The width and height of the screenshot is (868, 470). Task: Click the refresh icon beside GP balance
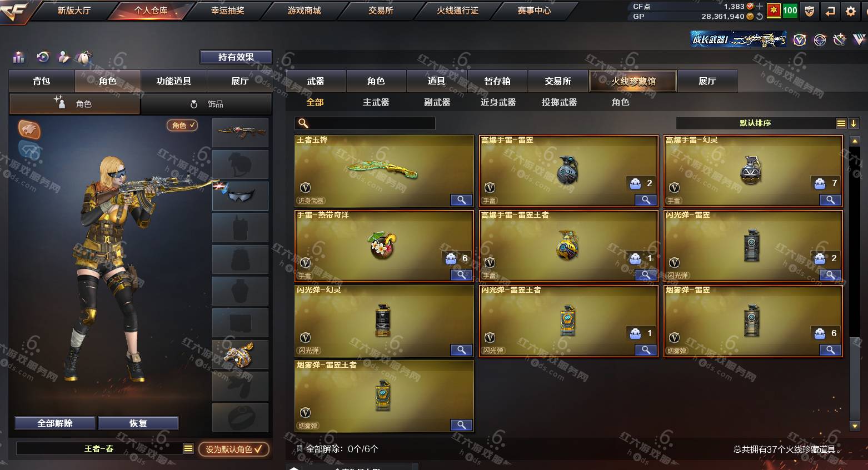pyautogui.click(x=759, y=16)
